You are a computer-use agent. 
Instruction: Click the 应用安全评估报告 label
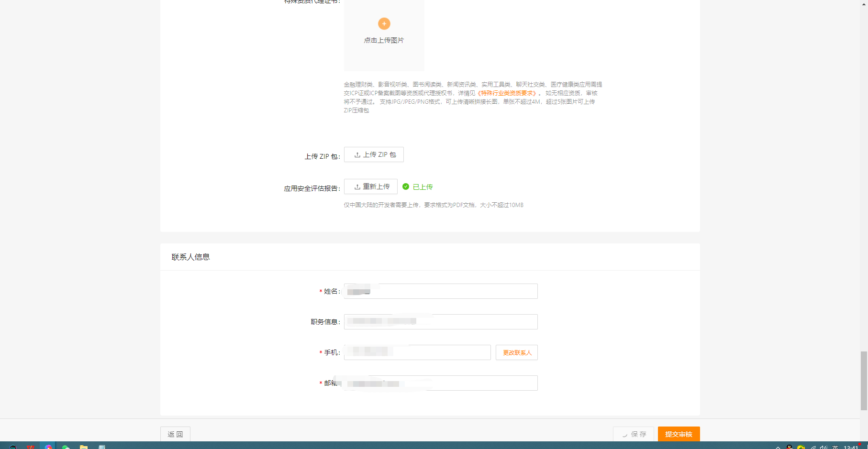[312, 188]
